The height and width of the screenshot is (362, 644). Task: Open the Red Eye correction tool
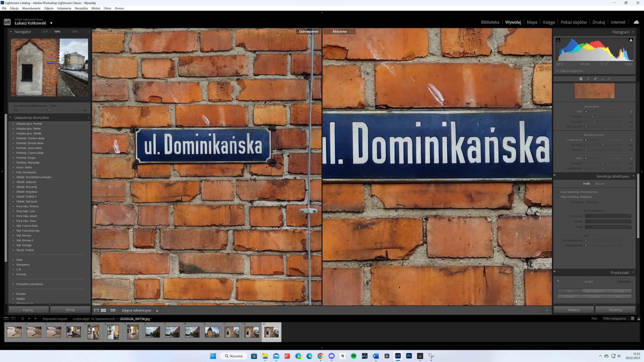[602, 79]
